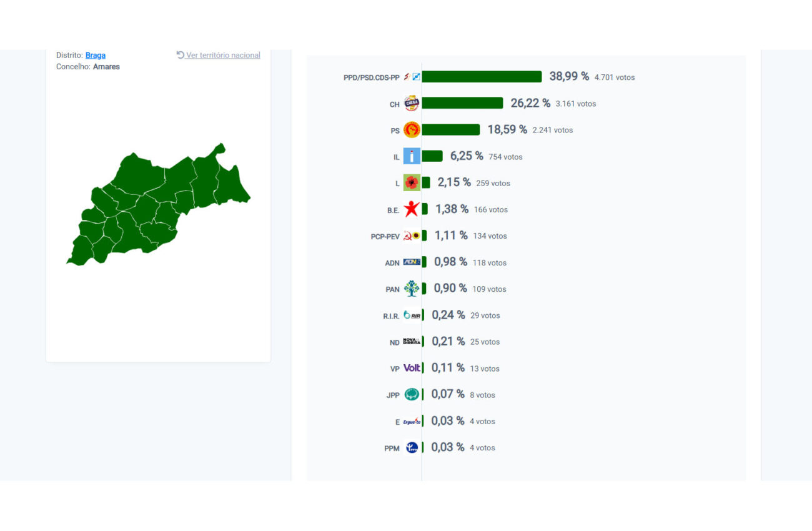This screenshot has height=531, width=812.
Task: Click the PPM blue round logo
Action: pos(412,447)
